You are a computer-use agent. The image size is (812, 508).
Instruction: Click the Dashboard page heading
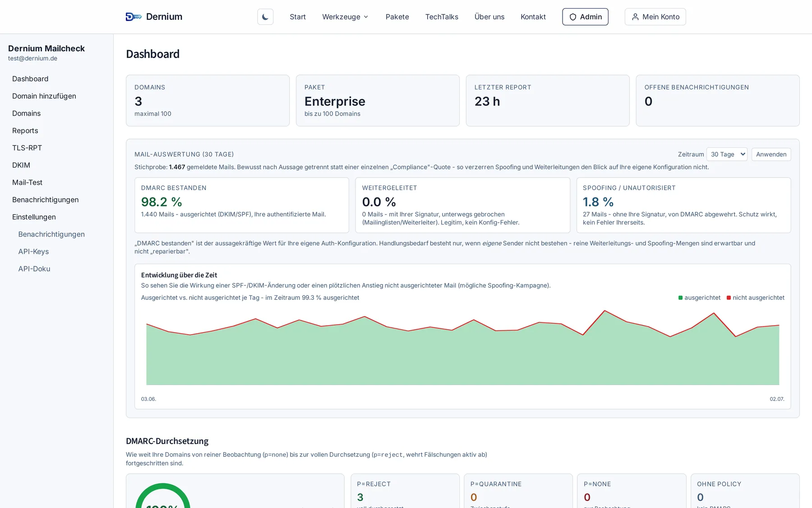tap(153, 54)
